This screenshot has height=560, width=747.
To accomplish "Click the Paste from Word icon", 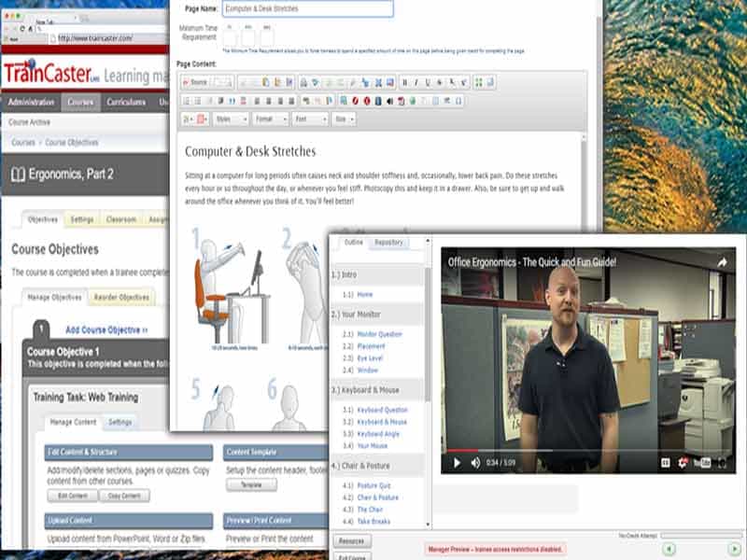I will click(289, 82).
